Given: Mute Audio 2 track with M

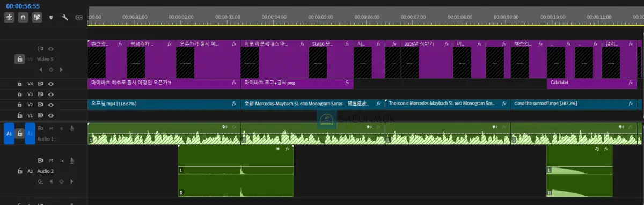Looking at the screenshot, I should coord(51,160).
